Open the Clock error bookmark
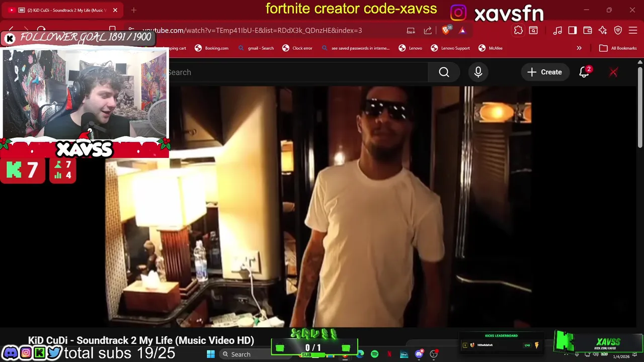644x362 pixels. click(297, 48)
